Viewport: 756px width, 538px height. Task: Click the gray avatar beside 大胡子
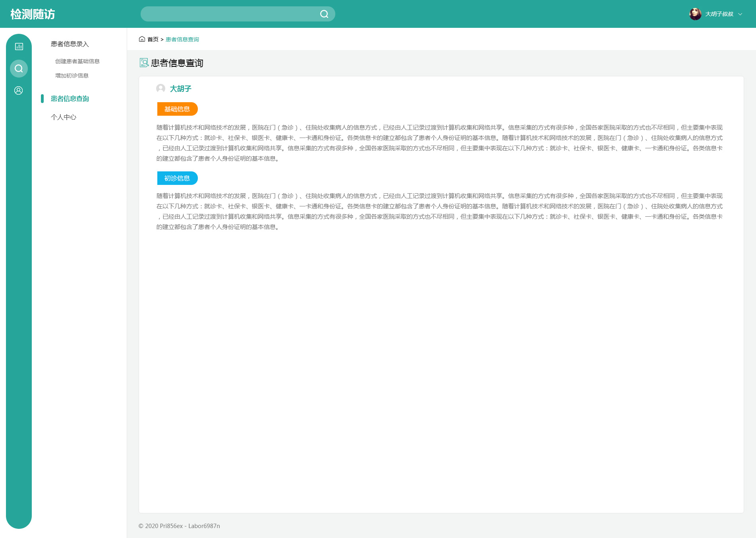[160, 88]
